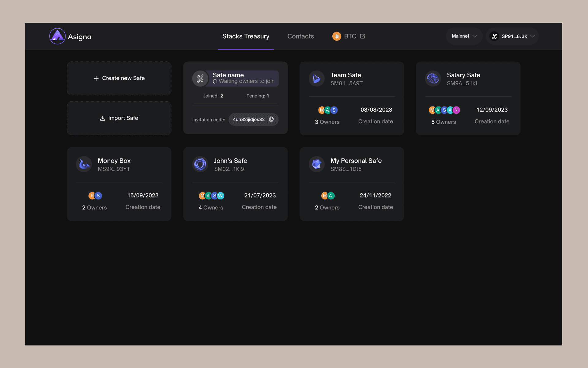The height and width of the screenshot is (368, 588).
Task: Click the wallet icon beside SP91...8J3K
Action: [494, 36]
